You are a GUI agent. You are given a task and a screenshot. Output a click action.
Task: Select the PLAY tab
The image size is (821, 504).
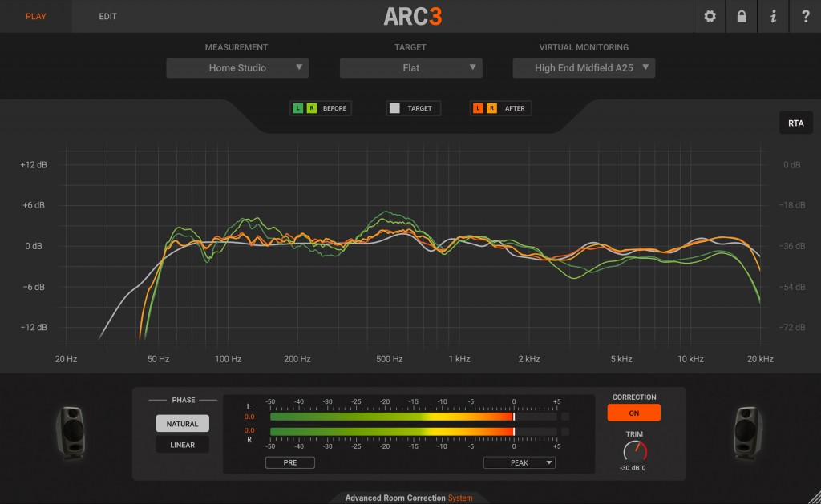tap(35, 16)
